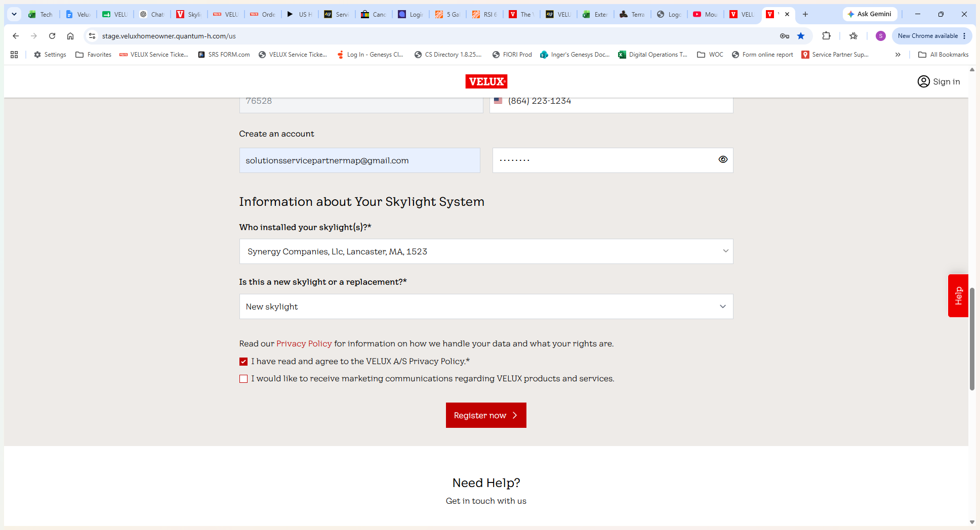Click the email address input field
980x530 pixels.
tap(359, 160)
